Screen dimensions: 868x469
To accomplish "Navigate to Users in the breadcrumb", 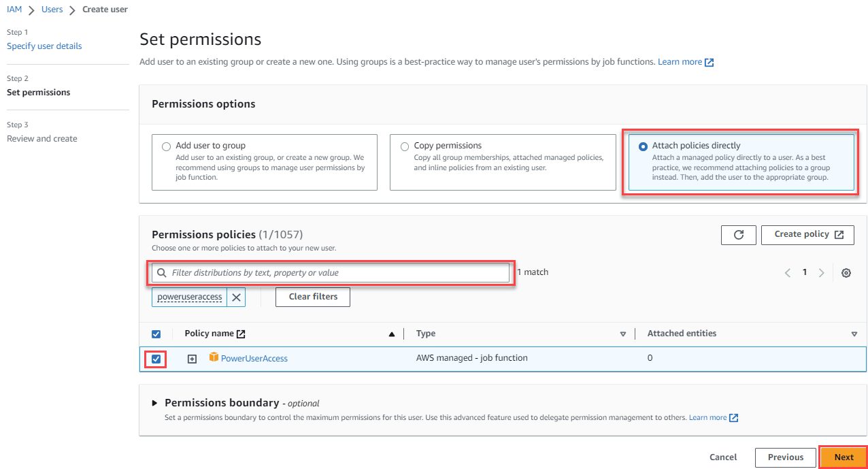I will [x=52, y=9].
